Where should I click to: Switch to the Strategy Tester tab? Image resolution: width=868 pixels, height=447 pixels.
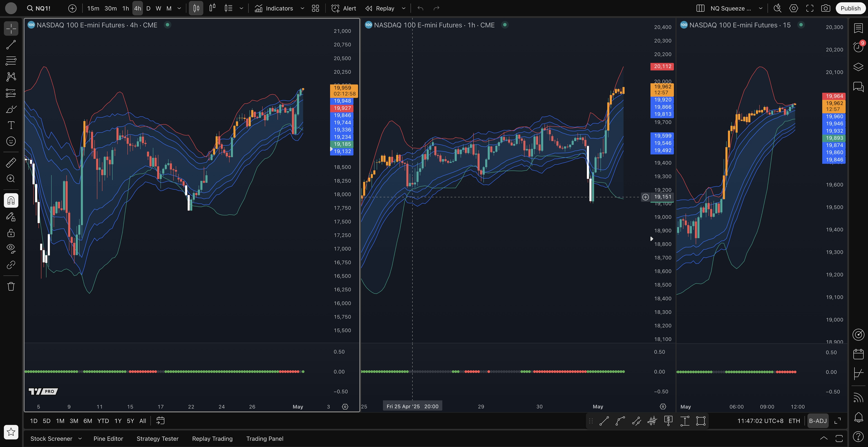click(157, 439)
